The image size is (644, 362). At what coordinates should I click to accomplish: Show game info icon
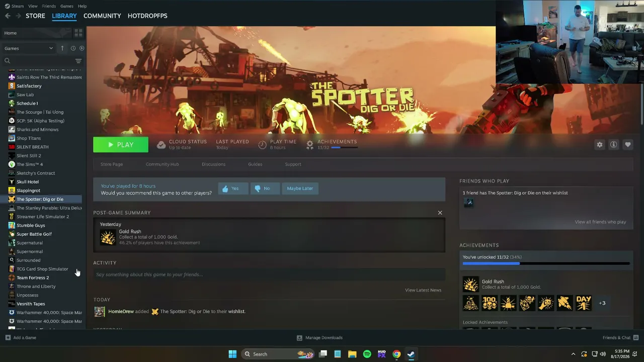(x=614, y=144)
